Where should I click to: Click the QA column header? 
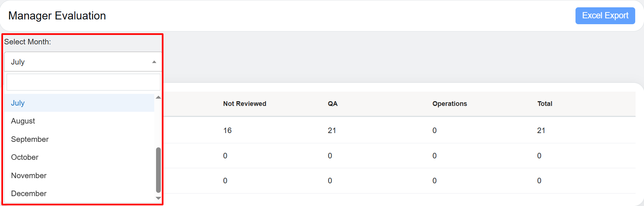pos(332,104)
